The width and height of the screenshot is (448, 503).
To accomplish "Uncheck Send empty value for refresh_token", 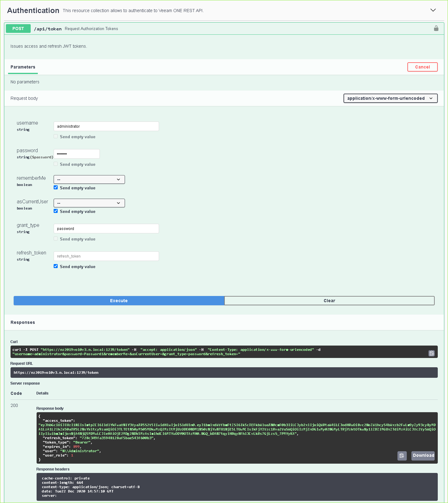I will pyautogui.click(x=56, y=266).
